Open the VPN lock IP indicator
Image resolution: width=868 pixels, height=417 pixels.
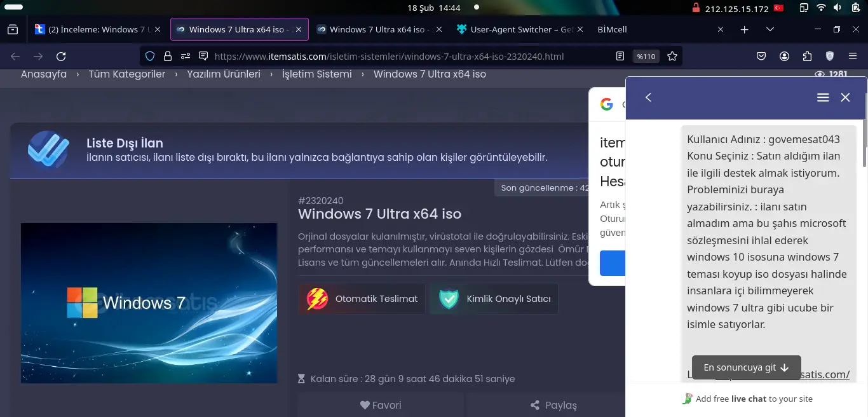click(x=731, y=8)
